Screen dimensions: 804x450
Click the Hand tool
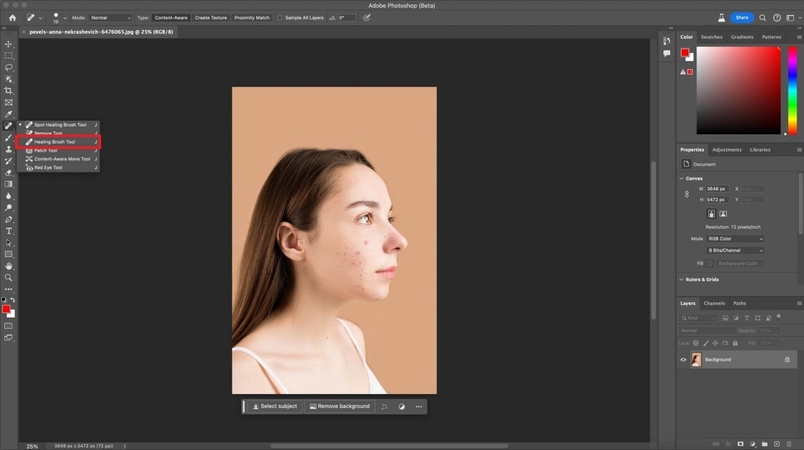(x=9, y=266)
